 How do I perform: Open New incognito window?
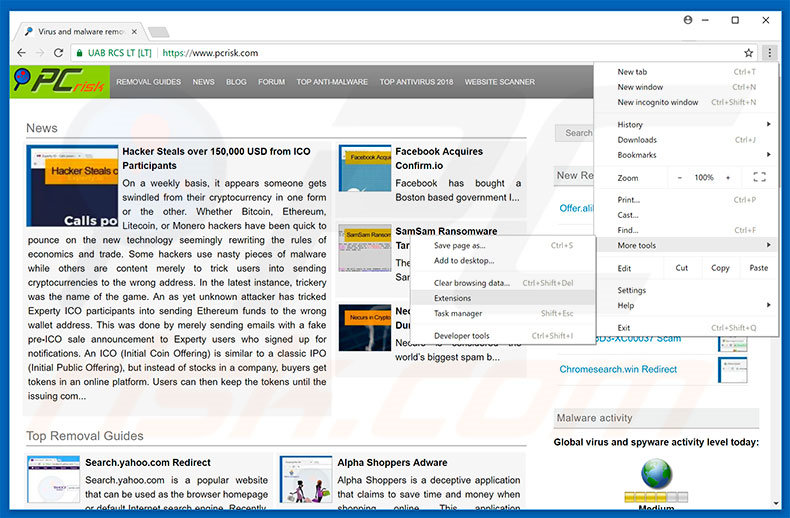pos(686,102)
